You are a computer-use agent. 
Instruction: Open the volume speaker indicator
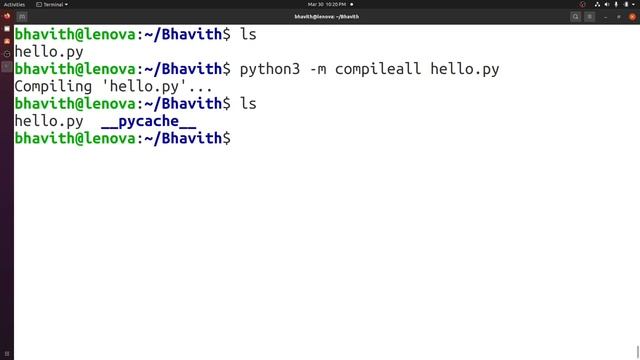(x=607, y=4)
